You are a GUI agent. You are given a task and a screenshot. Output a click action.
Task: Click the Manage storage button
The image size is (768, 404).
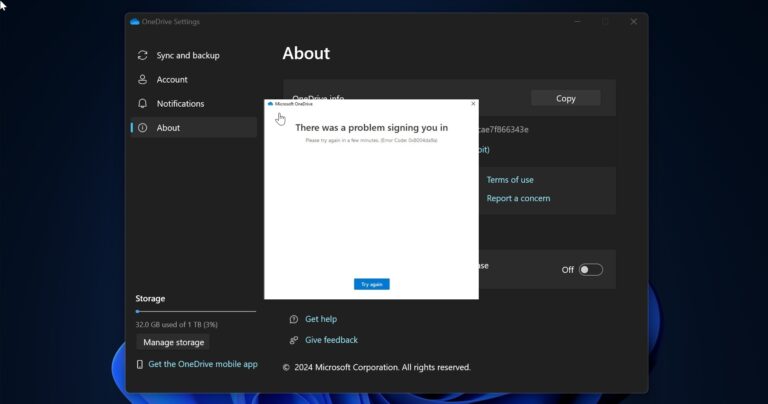point(173,342)
